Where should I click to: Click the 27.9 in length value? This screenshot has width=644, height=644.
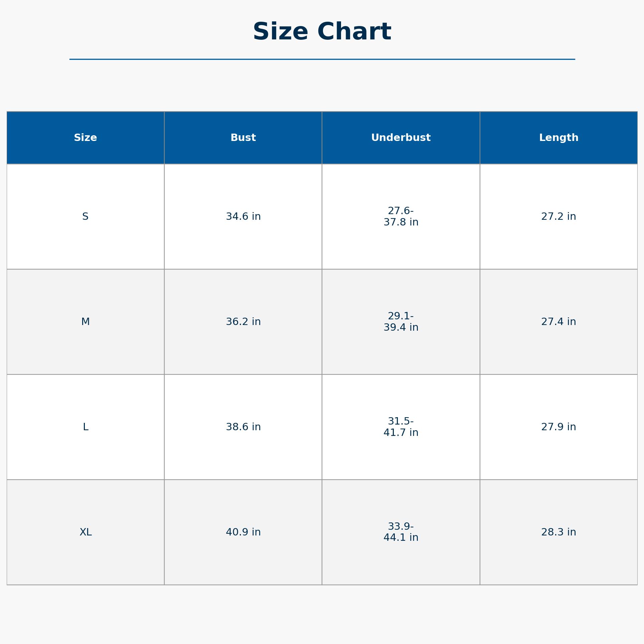(558, 427)
